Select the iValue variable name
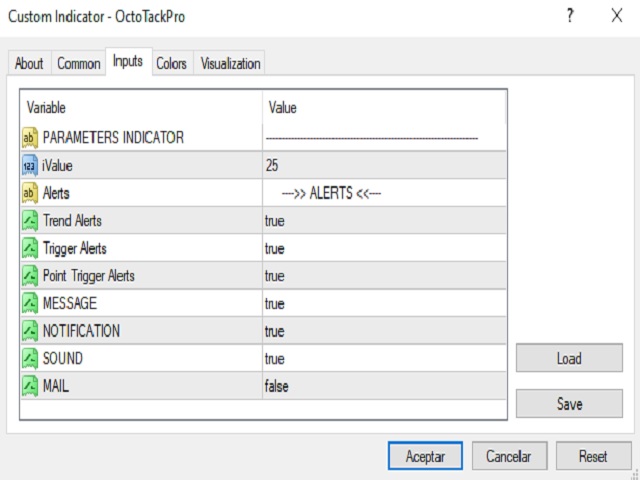Screen dimensions: 640x480 (x=58, y=165)
